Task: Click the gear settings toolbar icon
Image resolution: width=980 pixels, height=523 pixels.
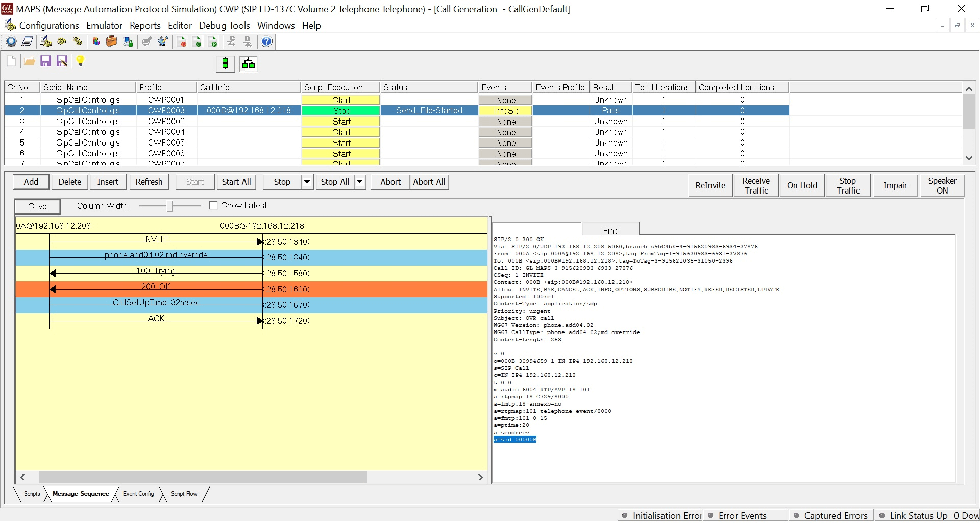Action: 11,42
